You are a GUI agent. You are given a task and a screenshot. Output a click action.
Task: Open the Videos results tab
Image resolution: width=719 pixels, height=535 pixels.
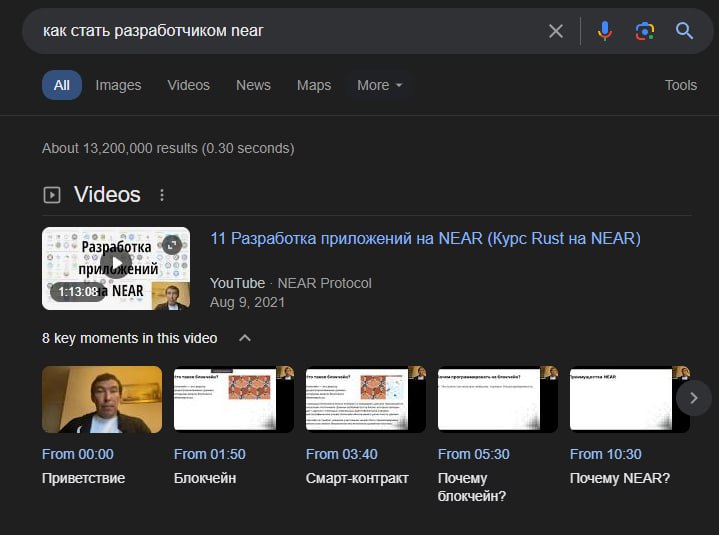[188, 85]
